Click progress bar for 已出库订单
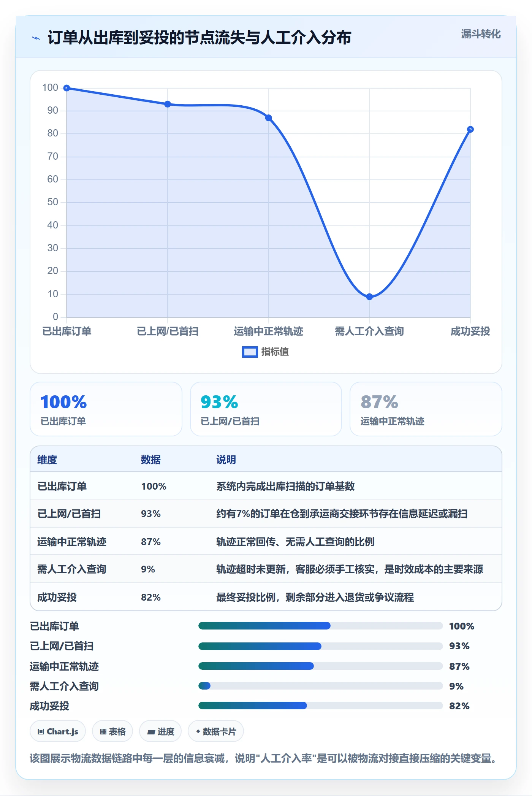Viewport: 532px width, 796px height. (x=321, y=626)
